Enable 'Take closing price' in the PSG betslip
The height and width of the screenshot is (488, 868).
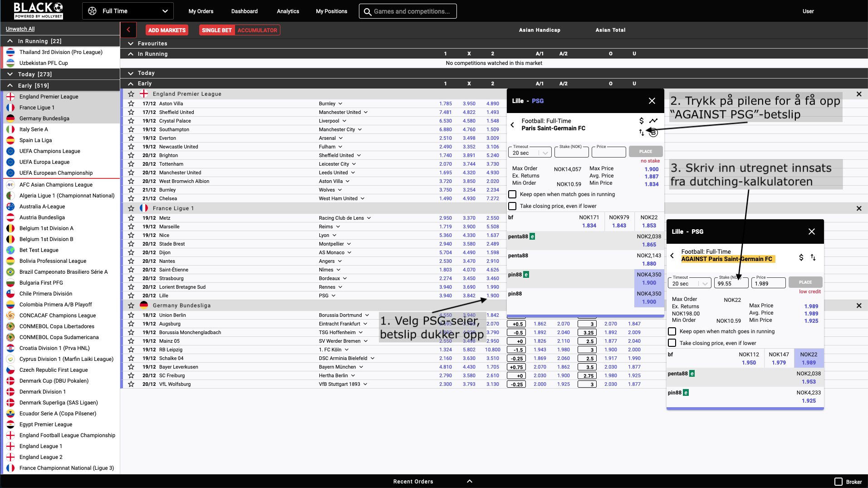[x=512, y=206]
